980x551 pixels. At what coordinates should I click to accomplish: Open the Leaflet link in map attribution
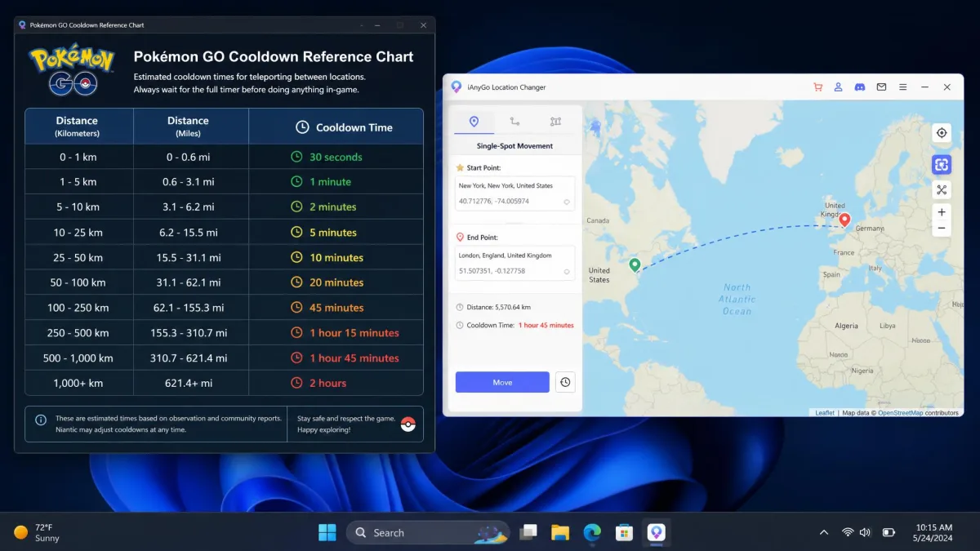click(825, 413)
